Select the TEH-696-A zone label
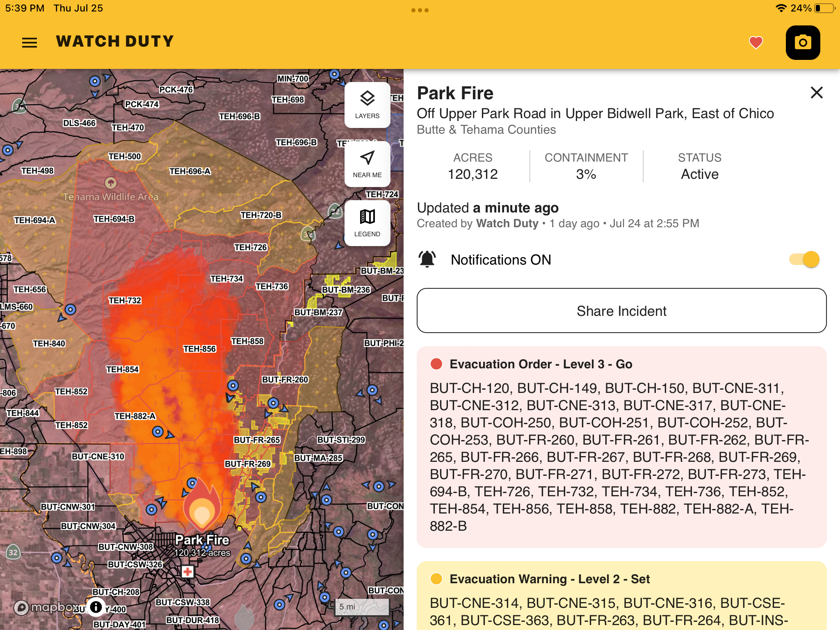The width and height of the screenshot is (840, 630). pyautogui.click(x=190, y=171)
